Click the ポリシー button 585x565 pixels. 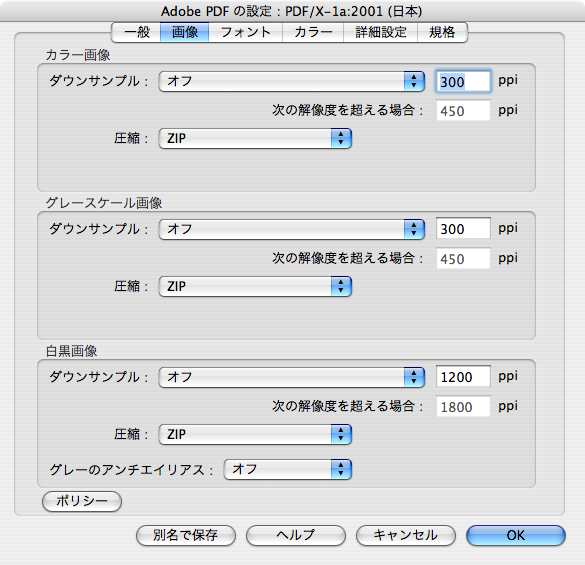click(x=82, y=501)
